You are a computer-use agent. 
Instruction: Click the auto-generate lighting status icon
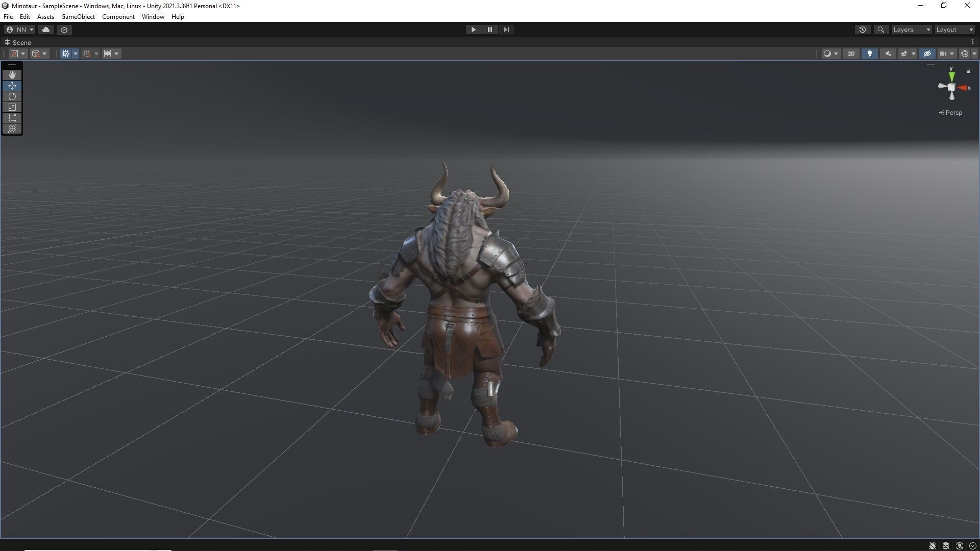pos(960,546)
